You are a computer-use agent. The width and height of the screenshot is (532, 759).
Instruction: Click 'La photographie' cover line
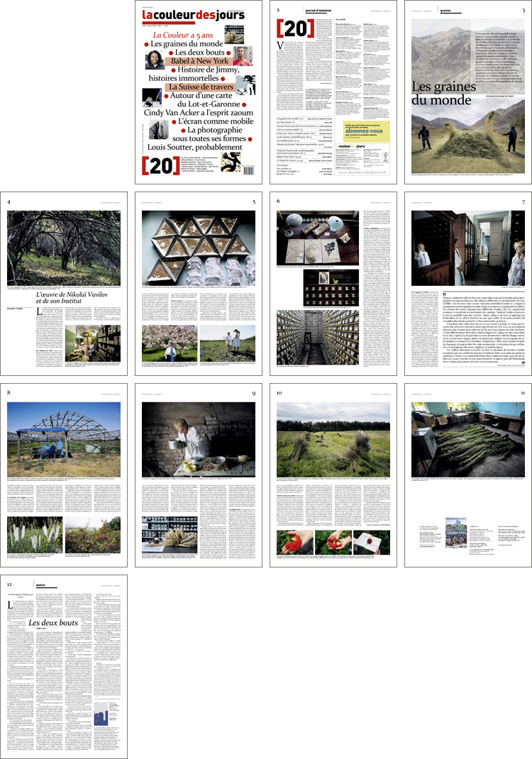(x=214, y=130)
